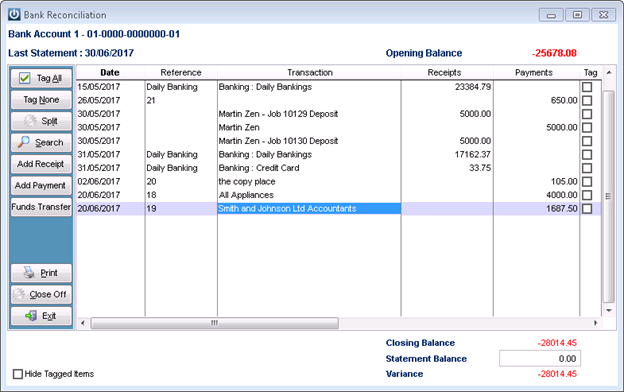This screenshot has height=392, width=624.
Task: Click the vertical scrollbar thumb
Action: 609,196
